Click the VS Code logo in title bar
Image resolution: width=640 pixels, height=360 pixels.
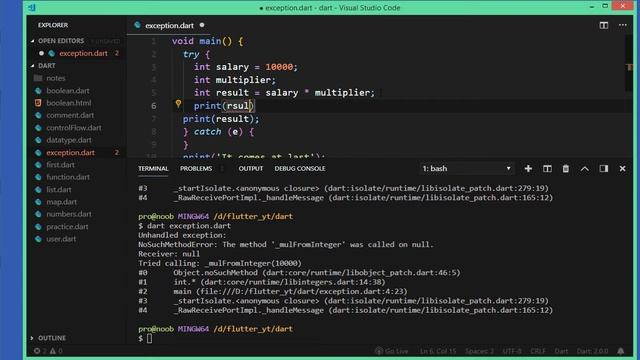coord(32,7)
